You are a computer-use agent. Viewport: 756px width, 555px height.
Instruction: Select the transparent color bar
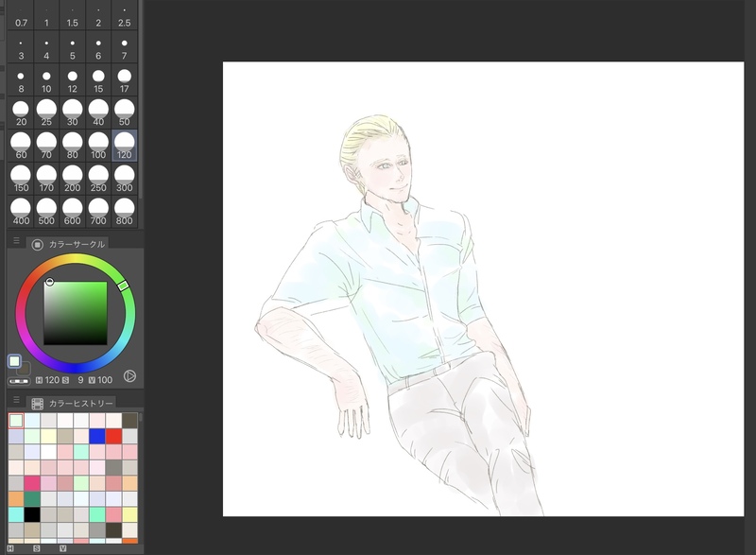pyautogui.click(x=19, y=381)
